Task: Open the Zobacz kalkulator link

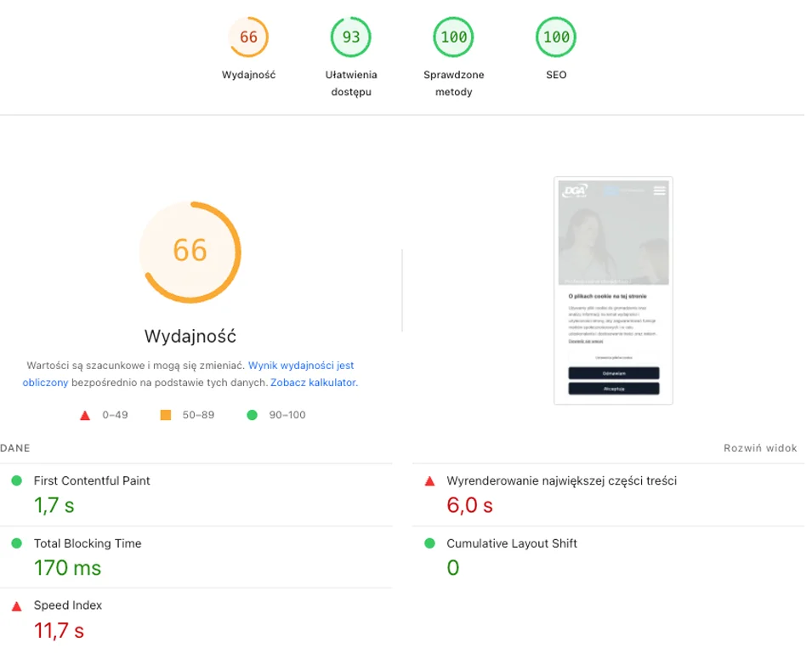Action: coord(314,383)
